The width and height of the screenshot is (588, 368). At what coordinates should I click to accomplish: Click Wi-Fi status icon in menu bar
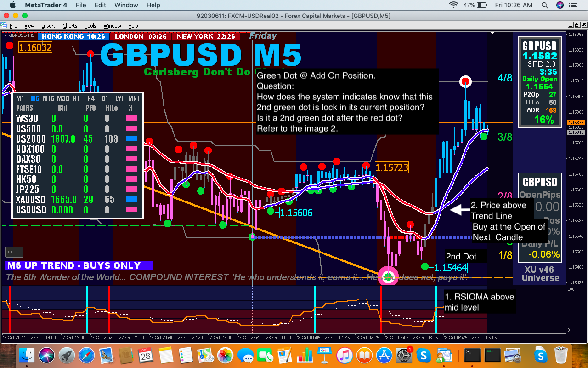click(x=454, y=5)
